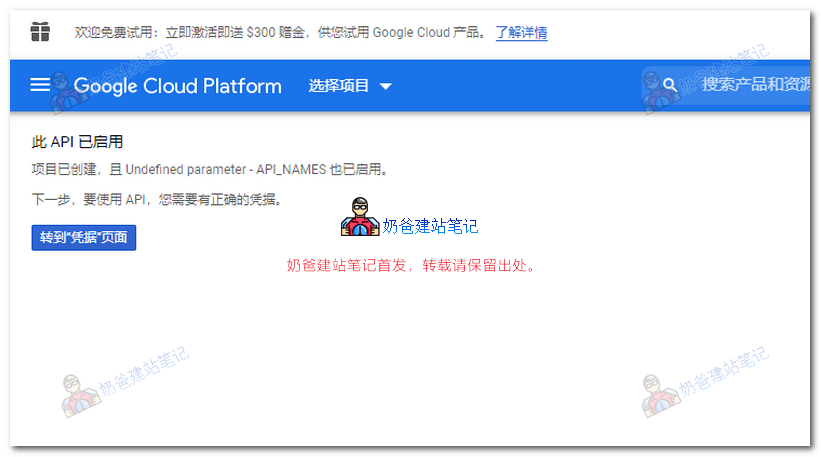Focus the 搜索产品和资源 search field
This screenshot has width=821, height=457.
(727, 85)
